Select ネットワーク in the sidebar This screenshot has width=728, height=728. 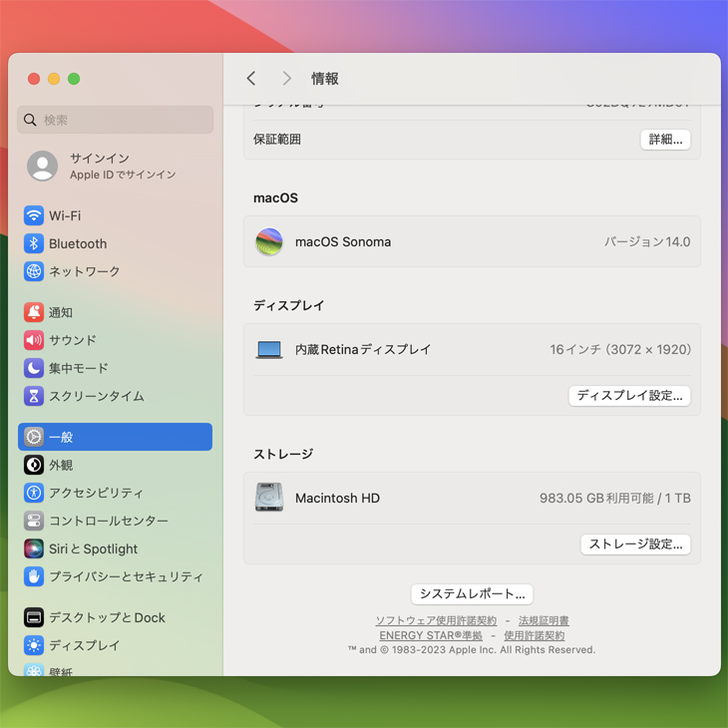pos(115,271)
